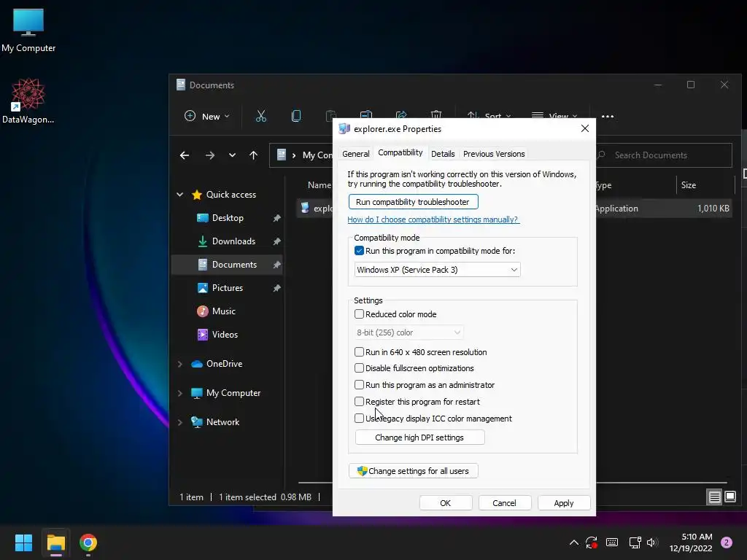
Task: Switch to the General tab
Action: tap(355, 154)
